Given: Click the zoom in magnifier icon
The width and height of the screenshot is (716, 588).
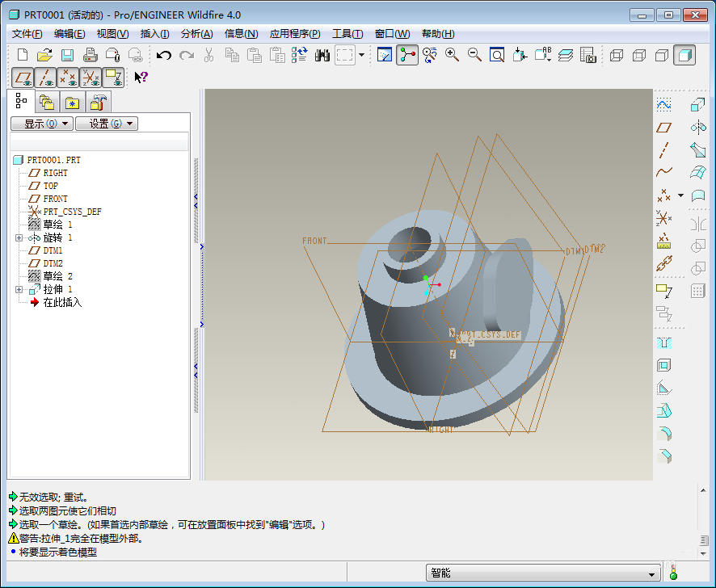Looking at the screenshot, I should pos(452,55).
